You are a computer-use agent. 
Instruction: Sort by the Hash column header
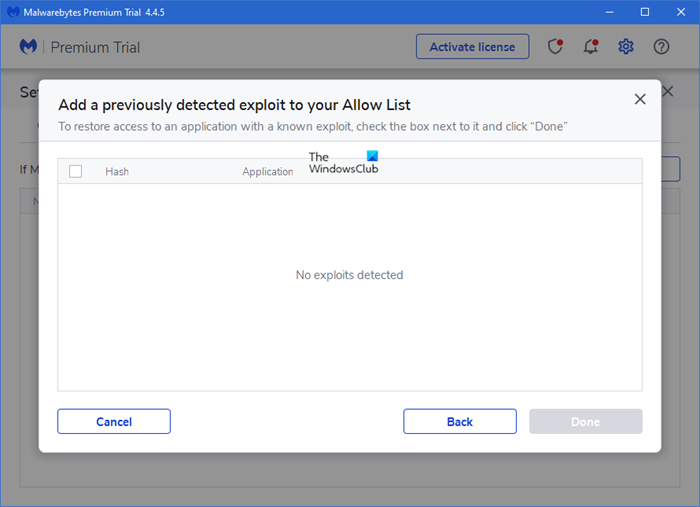(117, 172)
